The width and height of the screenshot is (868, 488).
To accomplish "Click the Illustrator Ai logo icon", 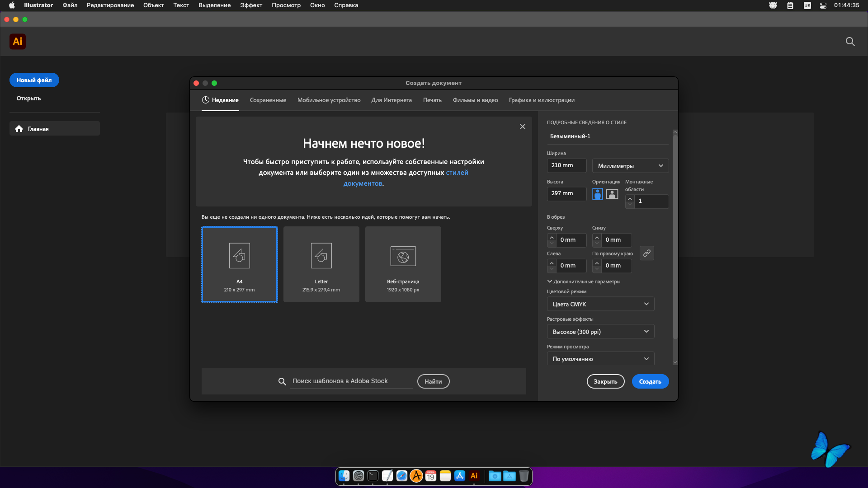I will click(18, 42).
